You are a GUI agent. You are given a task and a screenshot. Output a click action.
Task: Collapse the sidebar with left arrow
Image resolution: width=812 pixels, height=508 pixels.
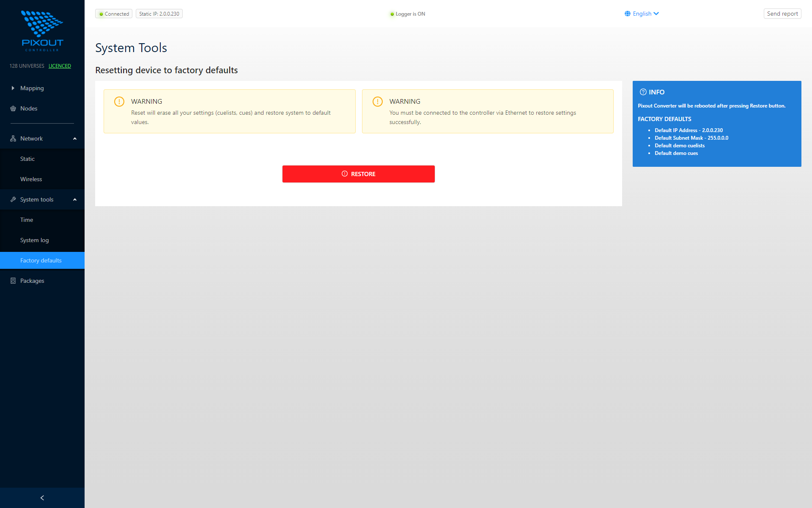coord(42,498)
